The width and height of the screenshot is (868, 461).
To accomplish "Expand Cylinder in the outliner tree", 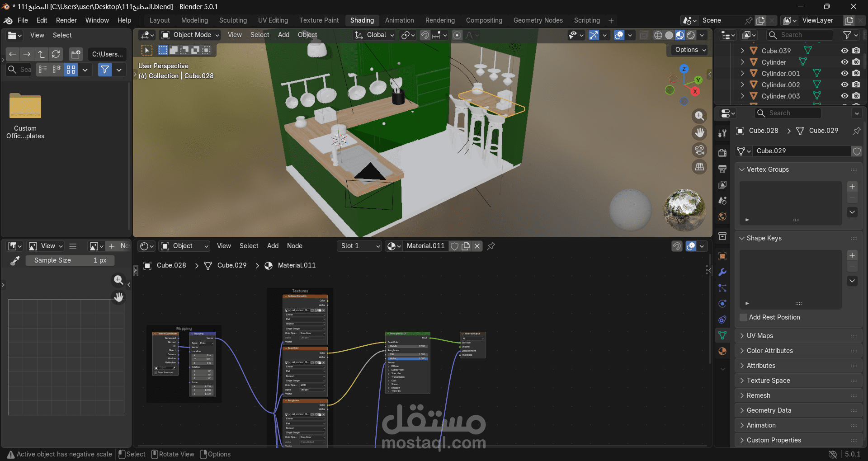I will (x=742, y=62).
